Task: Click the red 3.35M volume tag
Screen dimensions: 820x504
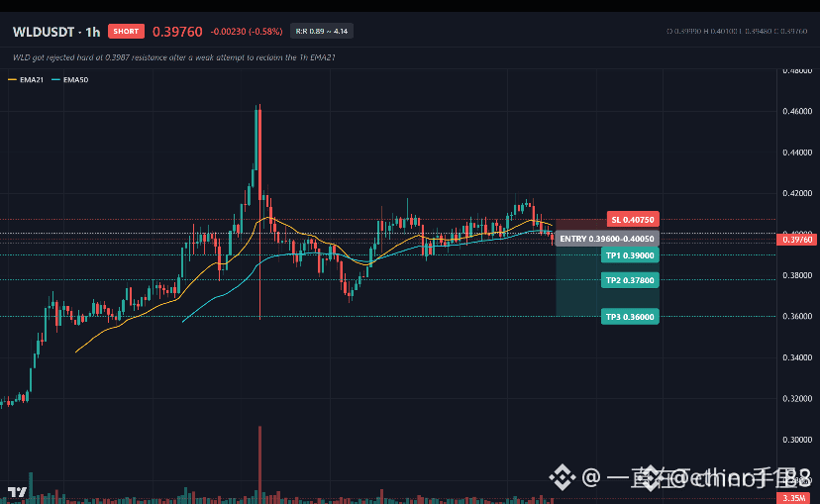Action: (x=795, y=498)
